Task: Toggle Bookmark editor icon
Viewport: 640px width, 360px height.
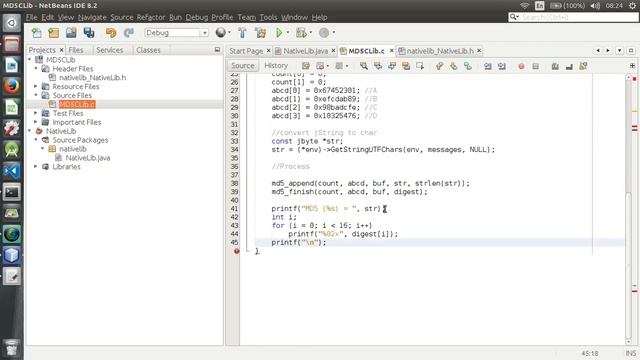Action: [467, 66]
